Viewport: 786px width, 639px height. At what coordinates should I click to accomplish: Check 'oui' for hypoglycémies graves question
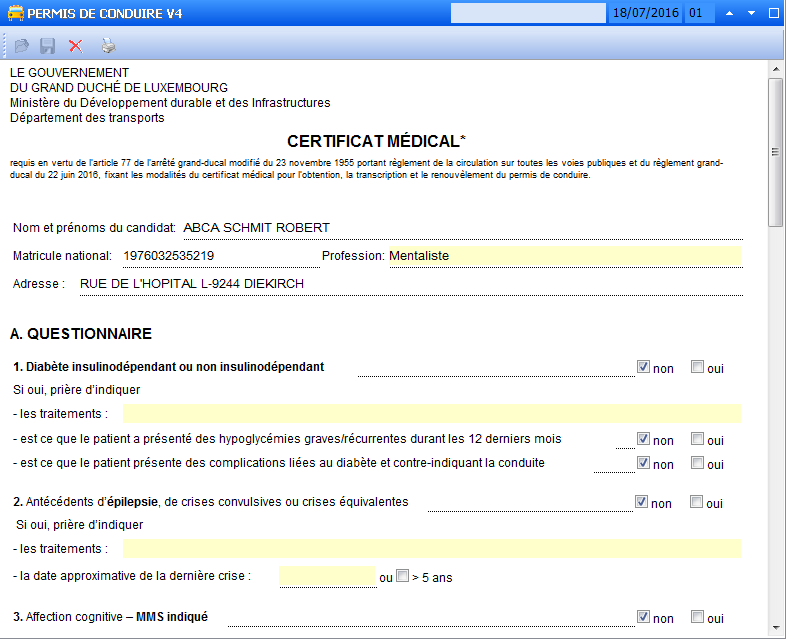point(698,439)
